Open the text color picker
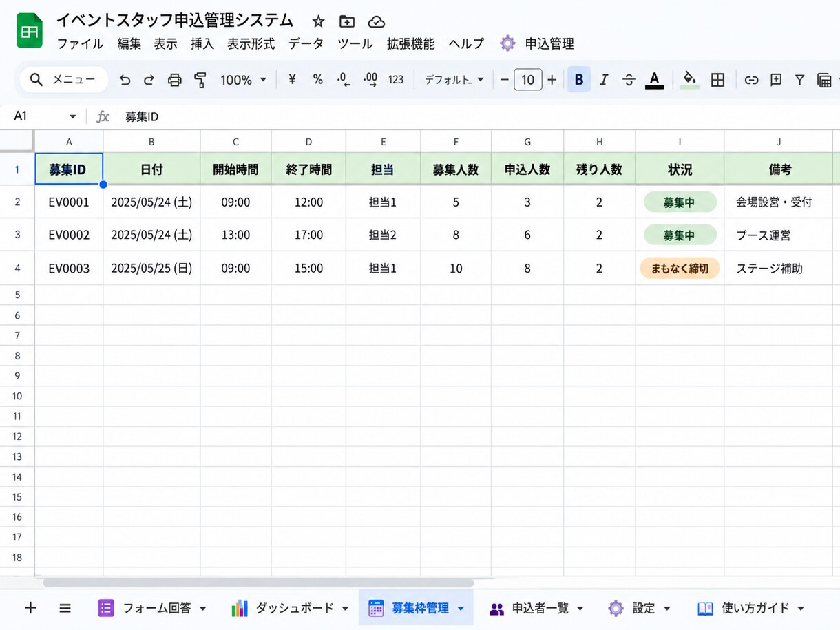840x630 pixels. (655, 80)
